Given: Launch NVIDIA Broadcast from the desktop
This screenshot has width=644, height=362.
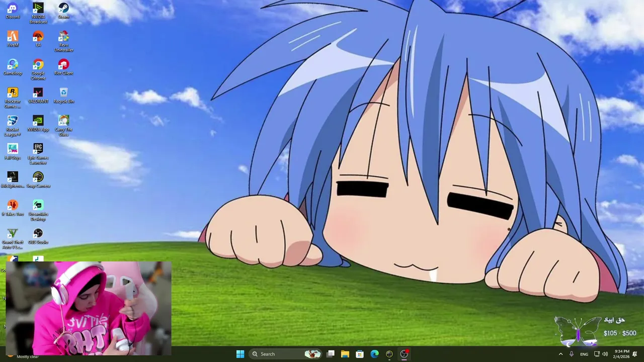Looking at the screenshot, I should (38, 14).
